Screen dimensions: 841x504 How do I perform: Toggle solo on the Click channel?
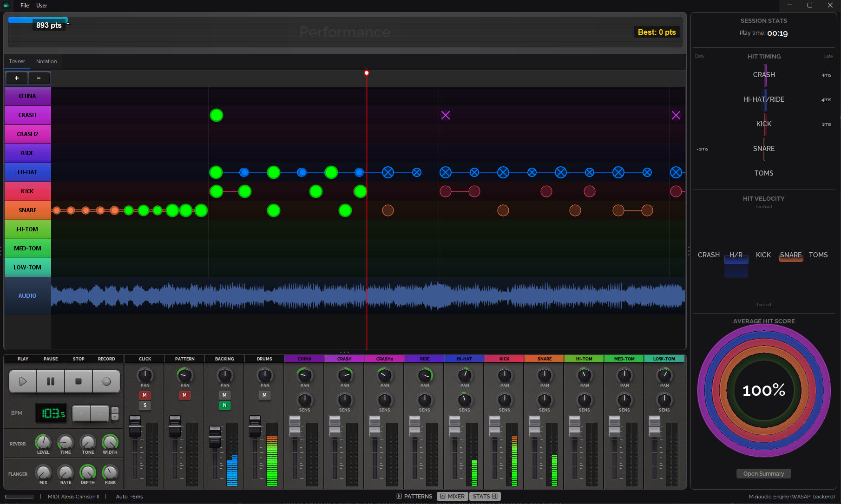(x=145, y=405)
